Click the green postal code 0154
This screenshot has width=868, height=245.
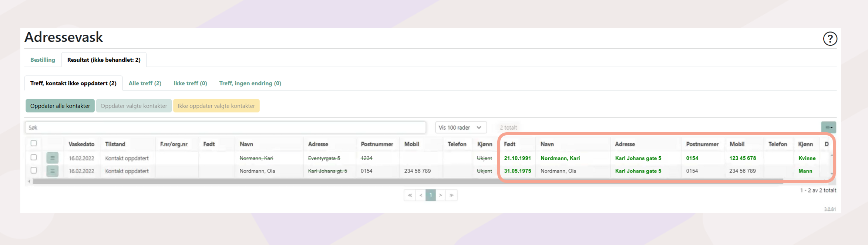point(692,158)
